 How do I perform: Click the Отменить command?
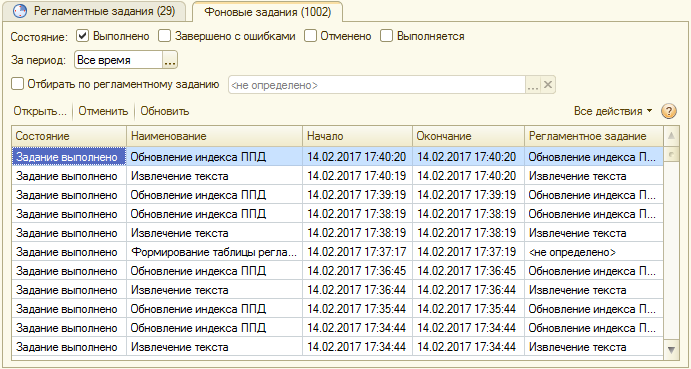click(103, 111)
